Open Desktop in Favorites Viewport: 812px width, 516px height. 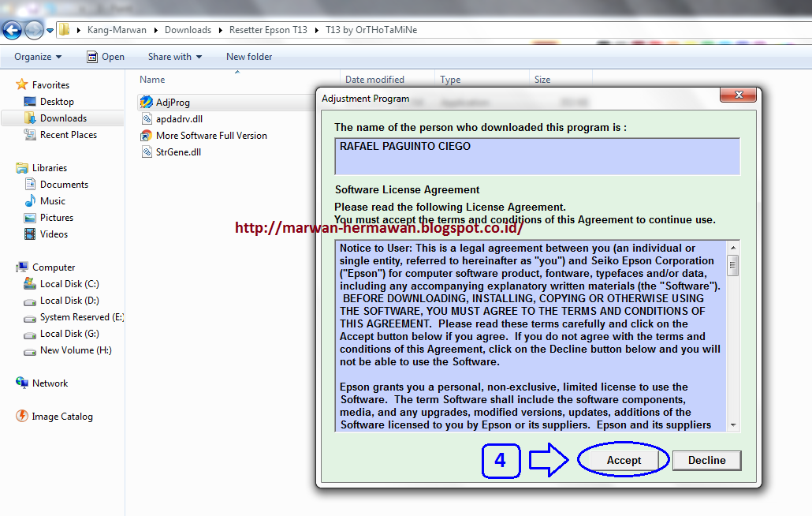coord(57,102)
